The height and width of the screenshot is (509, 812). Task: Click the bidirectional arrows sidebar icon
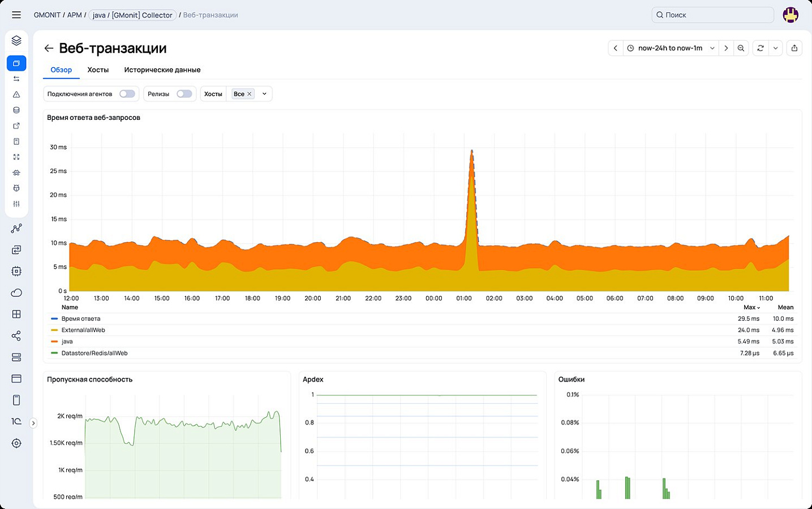click(16, 79)
